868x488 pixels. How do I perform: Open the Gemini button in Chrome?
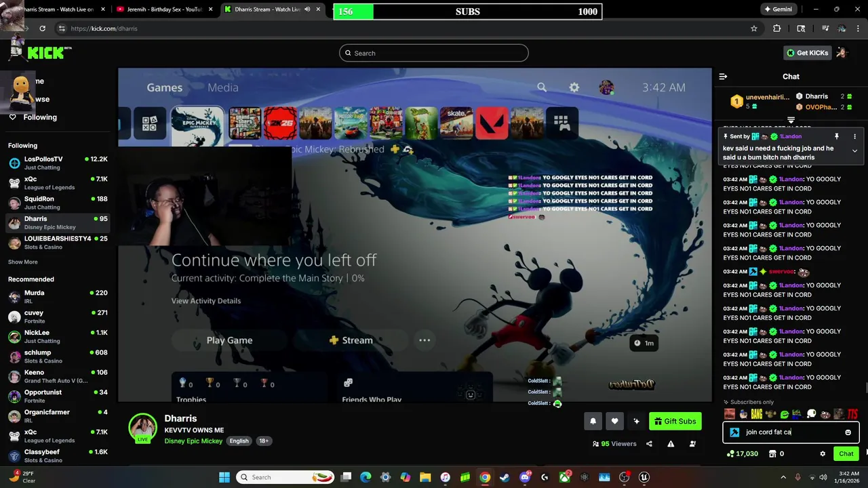[778, 9]
